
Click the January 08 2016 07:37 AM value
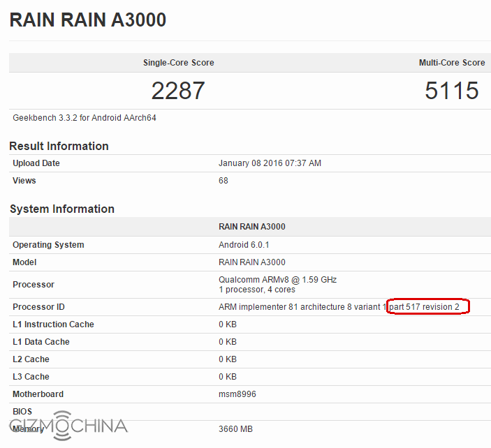[x=270, y=163]
